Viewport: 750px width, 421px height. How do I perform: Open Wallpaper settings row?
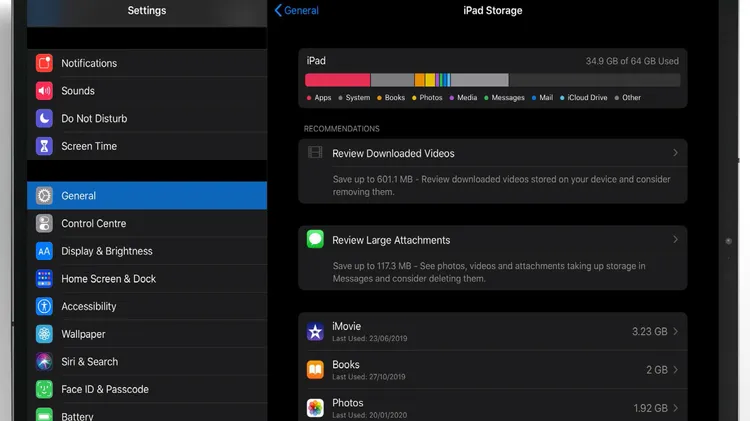click(x=147, y=334)
